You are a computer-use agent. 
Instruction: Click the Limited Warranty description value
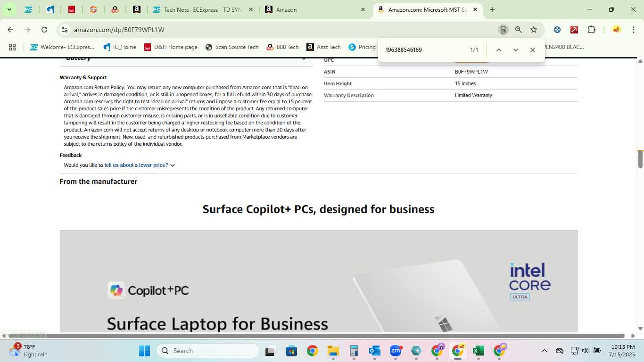pos(473,95)
